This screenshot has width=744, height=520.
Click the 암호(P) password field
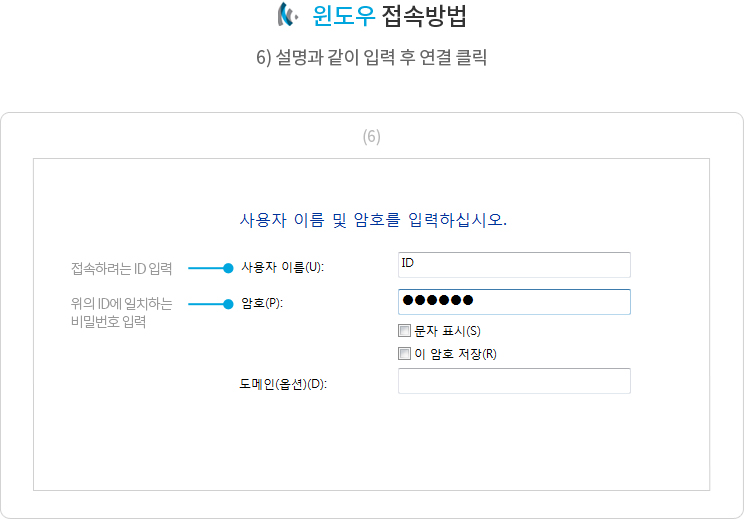pos(514,302)
